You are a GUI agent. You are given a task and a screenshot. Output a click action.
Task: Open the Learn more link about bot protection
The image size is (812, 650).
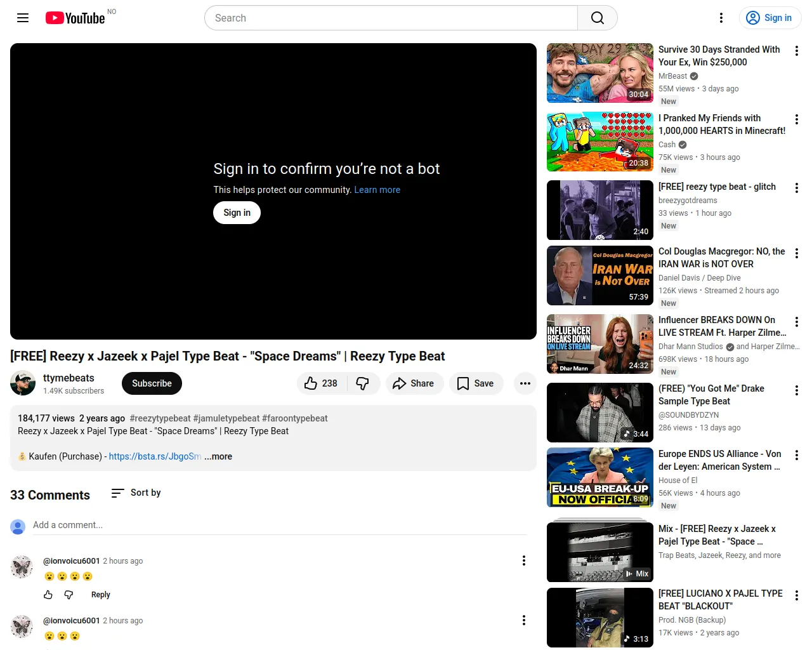click(x=377, y=190)
